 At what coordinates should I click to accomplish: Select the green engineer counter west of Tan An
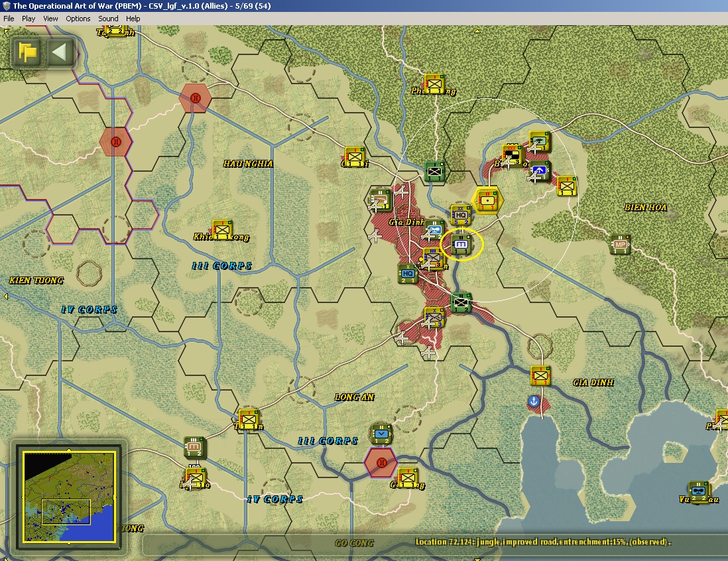click(x=194, y=447)
